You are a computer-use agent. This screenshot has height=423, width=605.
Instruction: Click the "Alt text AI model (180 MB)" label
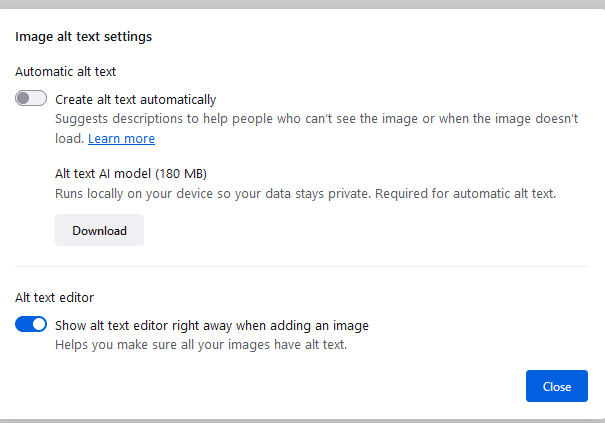coord(130,173)
